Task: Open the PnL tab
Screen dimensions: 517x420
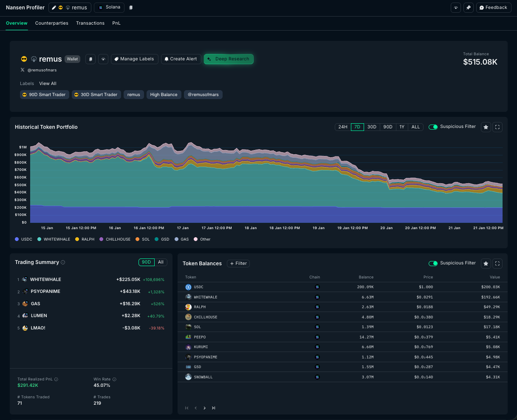Action: point(116,23)
